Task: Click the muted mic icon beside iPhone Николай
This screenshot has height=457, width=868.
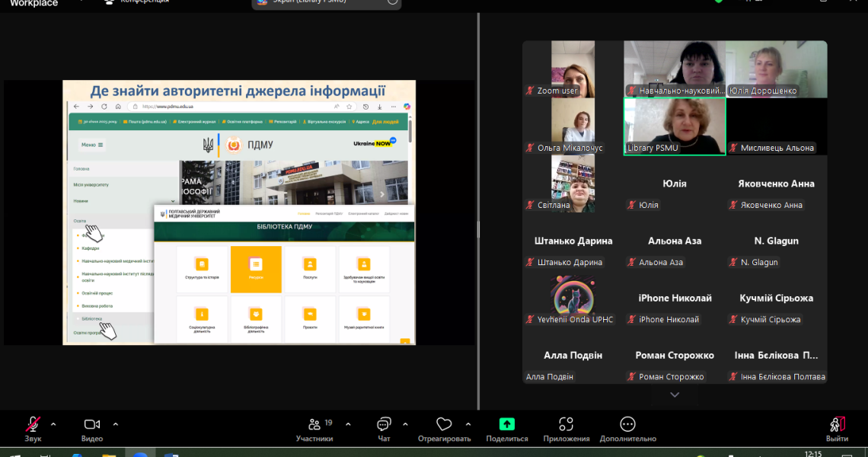Action: click(x=632, y=319)
